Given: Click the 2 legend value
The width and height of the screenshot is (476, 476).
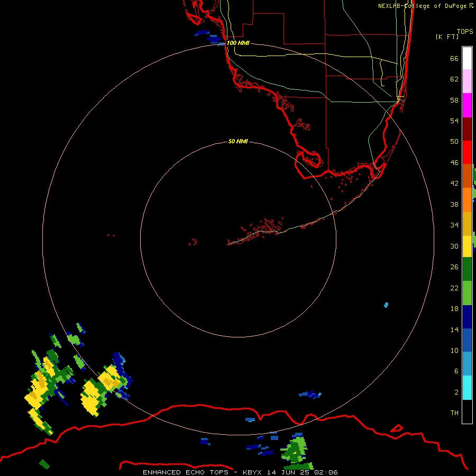Looking at the screenshot, I should pyautogui.click(x=456, y=392).
